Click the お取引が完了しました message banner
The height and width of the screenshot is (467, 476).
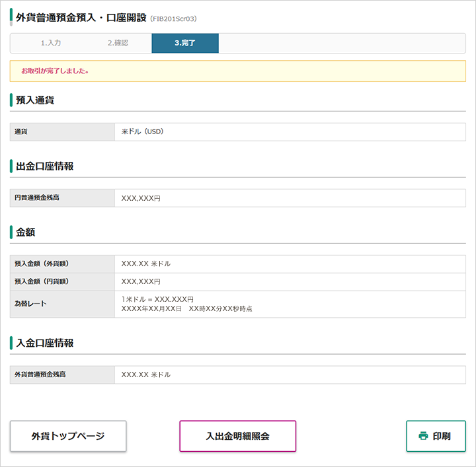coord(238,71)
